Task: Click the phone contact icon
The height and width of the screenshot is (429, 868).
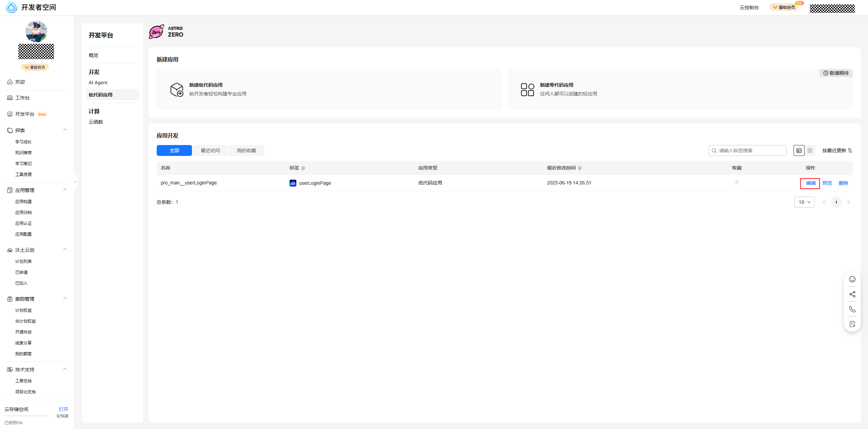Action: (852, 309)
